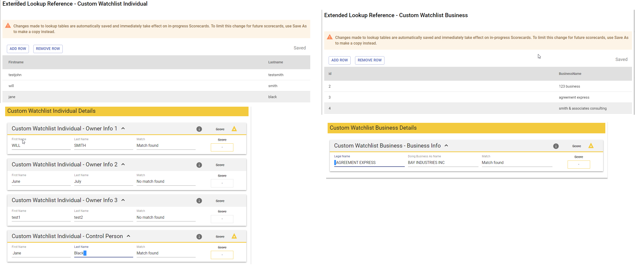The image size is (644, 275).
Task: Click Owner Info 3 'No match found' field
Action: tap(166, 218)
